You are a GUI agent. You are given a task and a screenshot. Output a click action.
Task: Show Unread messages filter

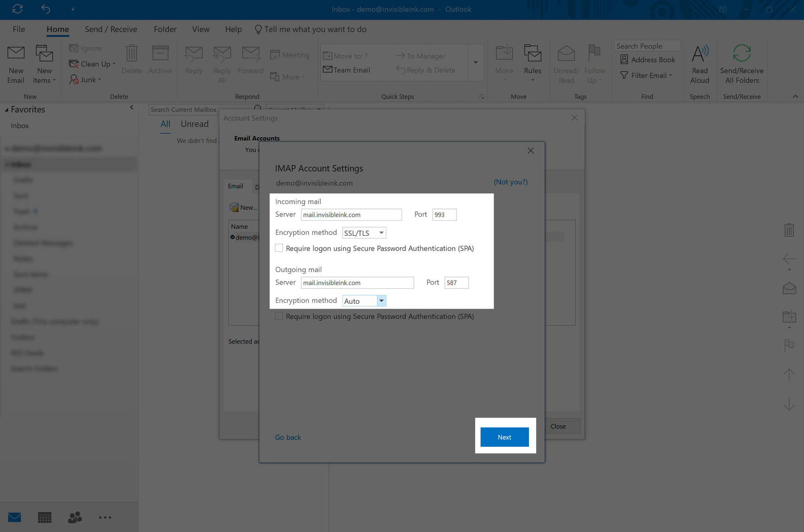(x=194, y=124)
